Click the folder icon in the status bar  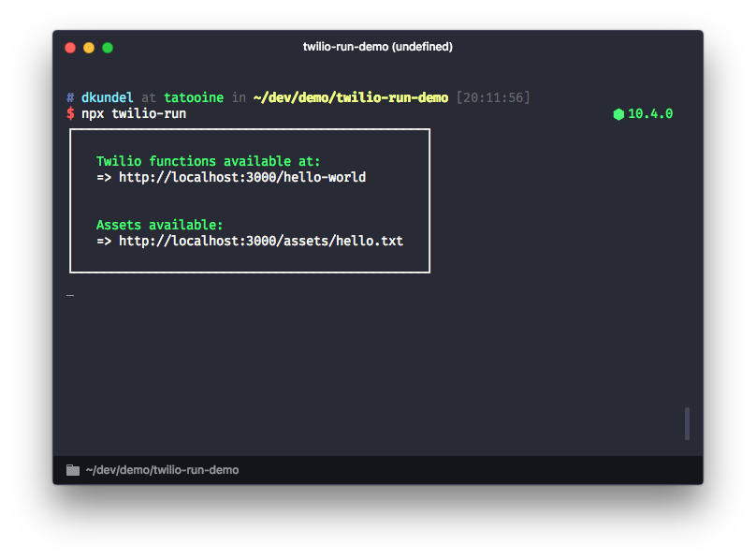pos(73,470)
